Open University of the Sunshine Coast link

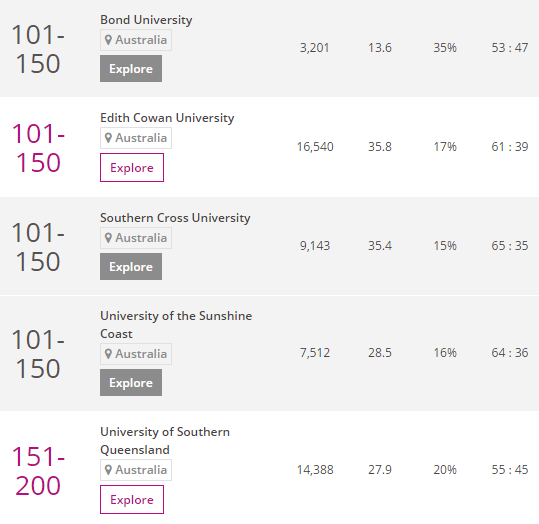176,325
